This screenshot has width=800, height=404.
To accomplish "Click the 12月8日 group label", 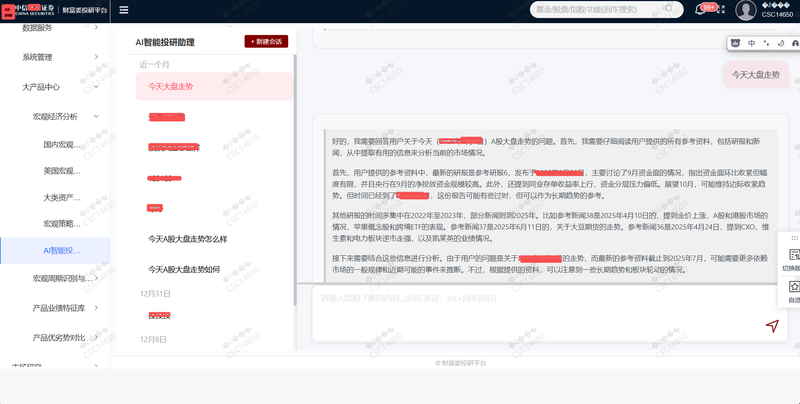I will pyautogui.click(x=153, y=340).
